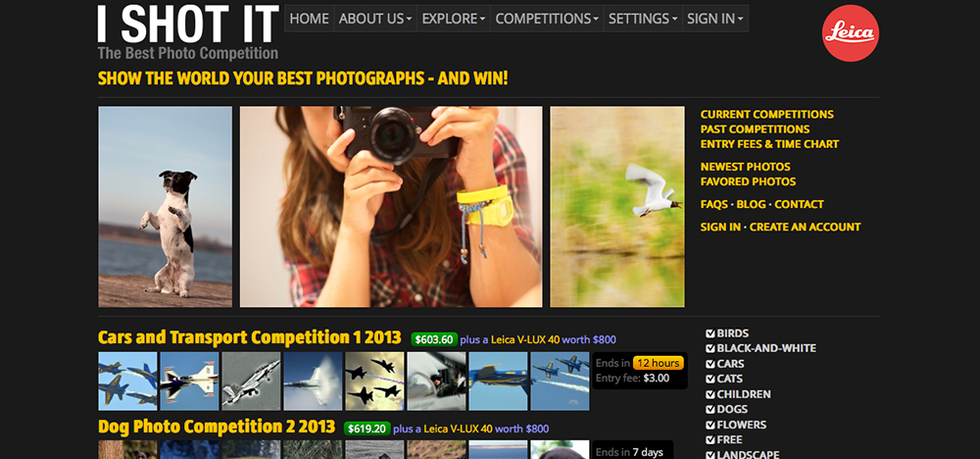Click the yellow 'SHOW THE WORLD' headline
Viewport: 980px width, 459px height.
303,78
